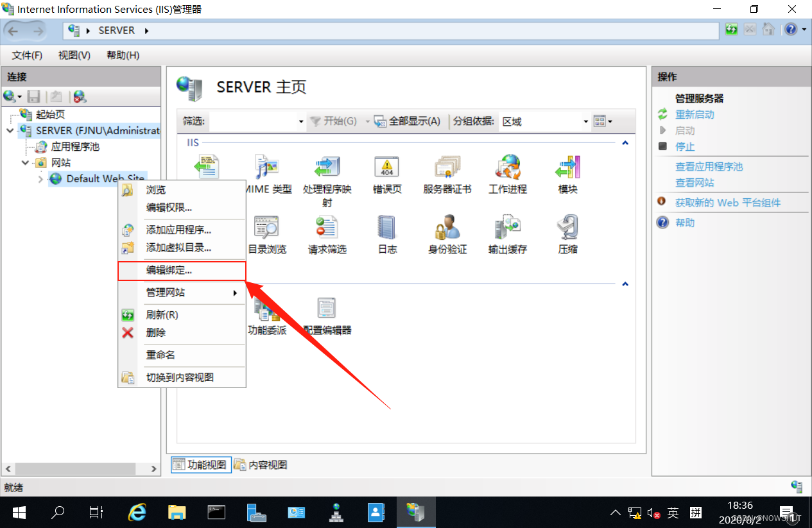The height and width of the screenshot is (528, 812).
Task: Click the home icon in address bar
Action: [x=768, y=30]
